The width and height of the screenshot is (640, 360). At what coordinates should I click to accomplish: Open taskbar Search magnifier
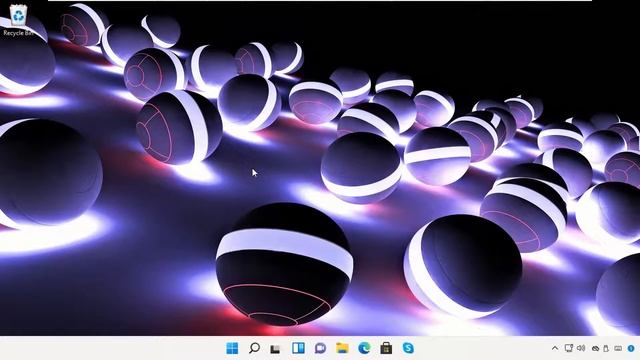point(254,348)
